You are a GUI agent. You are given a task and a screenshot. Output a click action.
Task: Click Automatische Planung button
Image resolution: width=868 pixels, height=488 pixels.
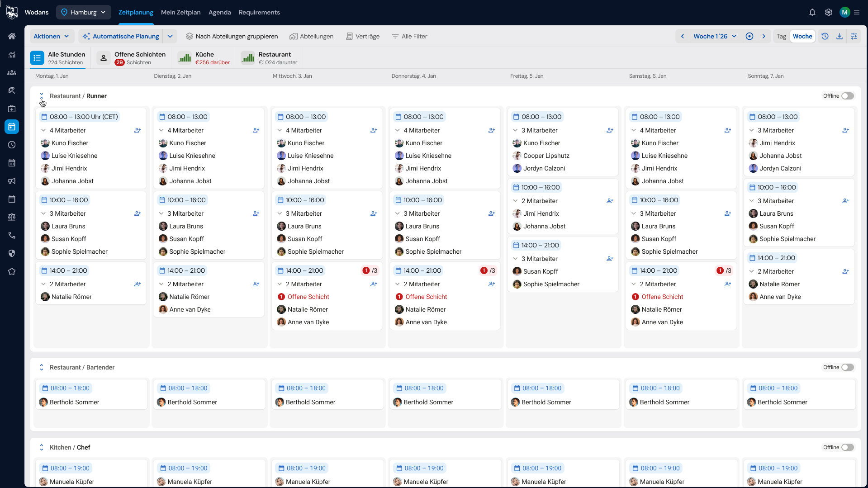(x=121, y=36)
